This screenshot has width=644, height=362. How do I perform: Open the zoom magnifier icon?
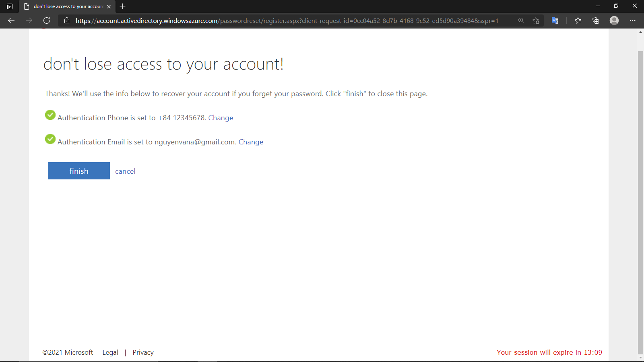521,21
